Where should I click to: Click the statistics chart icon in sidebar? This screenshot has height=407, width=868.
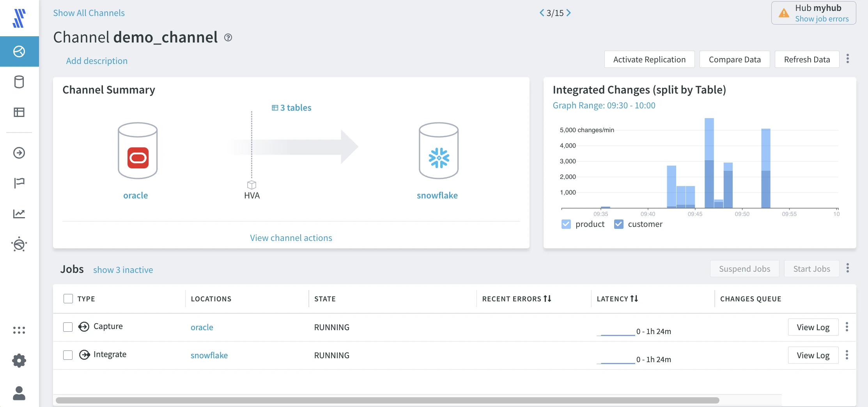19,214
